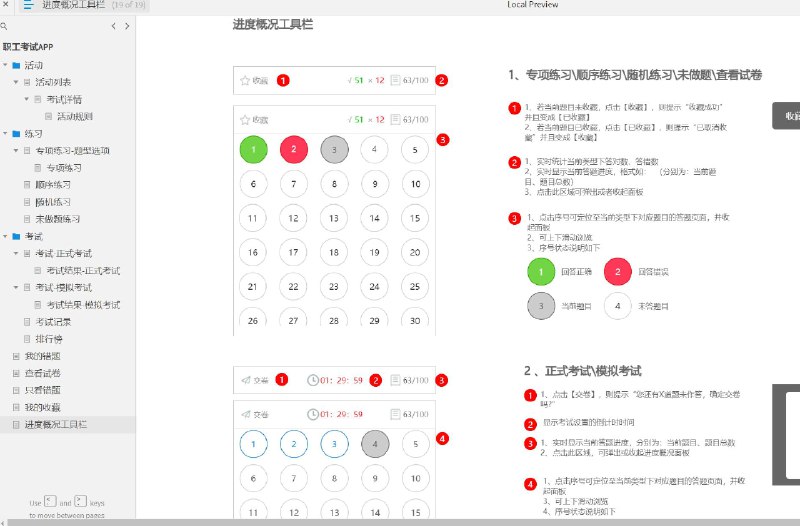Click the 2、正式考试\模拟考试 heading
The width and height of the screenshot is (800, 526).
tap(583, 371)
